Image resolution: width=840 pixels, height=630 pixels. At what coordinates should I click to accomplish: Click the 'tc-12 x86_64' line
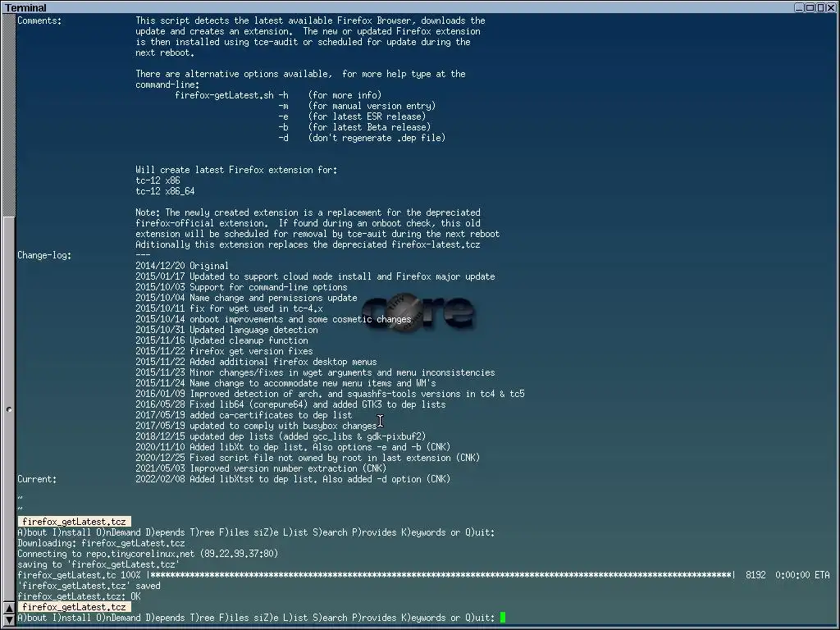point(165,191)
